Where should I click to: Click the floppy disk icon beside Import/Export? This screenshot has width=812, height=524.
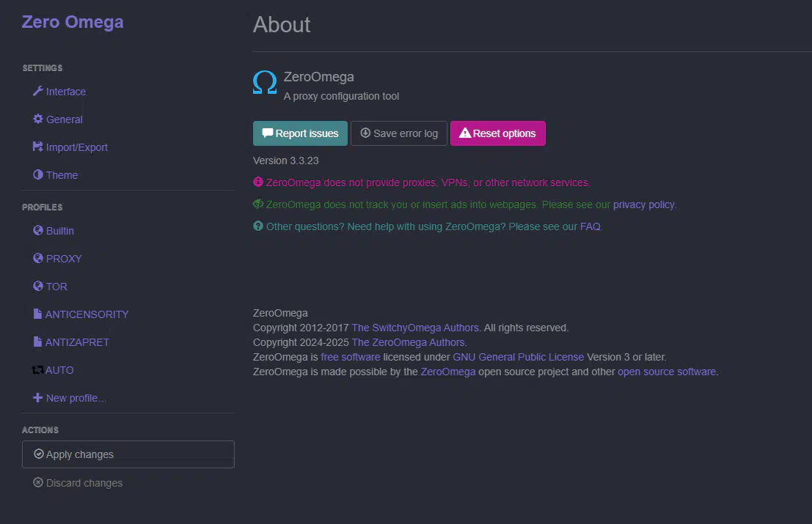(38, 147)
